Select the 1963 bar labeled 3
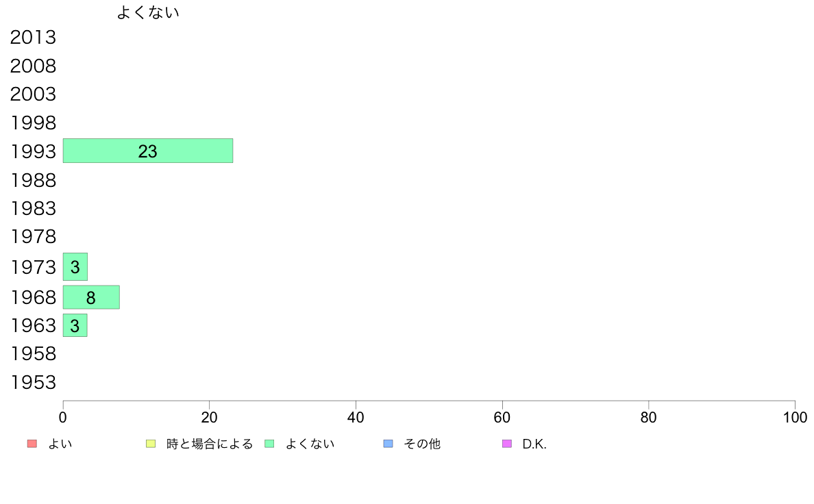The width and height of the screenshot is (814, 504). click(x=75, y=325)
